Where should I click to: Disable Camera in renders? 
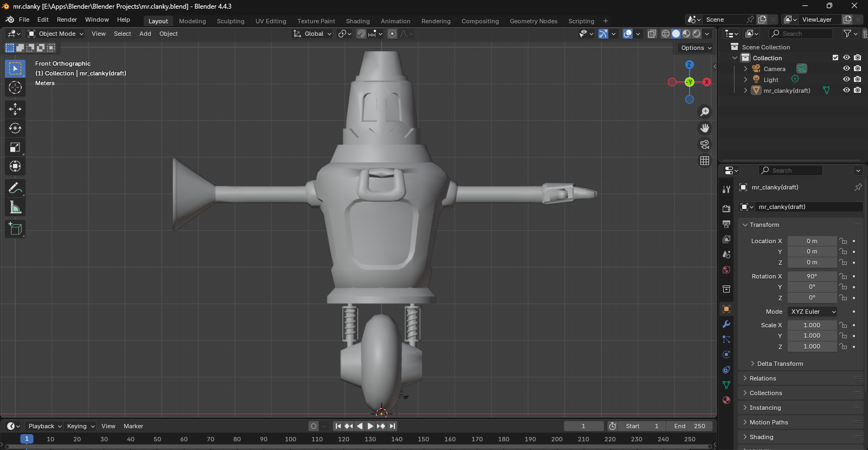(858, 69)
